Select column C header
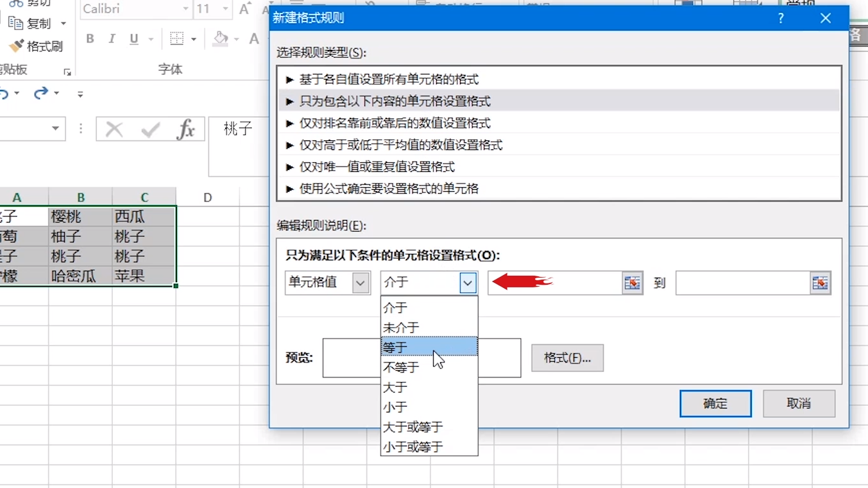Viewport: 868px width, 488px height. click(x=144, y=198)
